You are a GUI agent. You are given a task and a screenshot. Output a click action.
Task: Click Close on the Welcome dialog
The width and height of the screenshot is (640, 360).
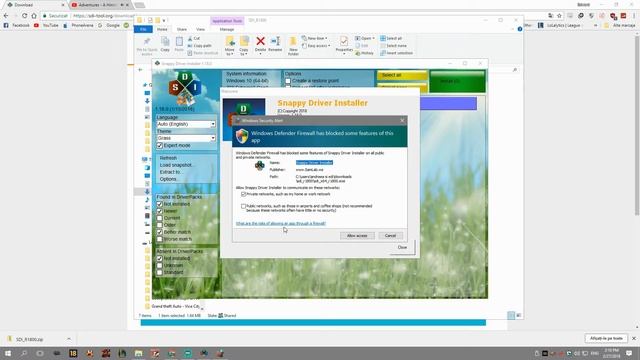click(402, 247)
